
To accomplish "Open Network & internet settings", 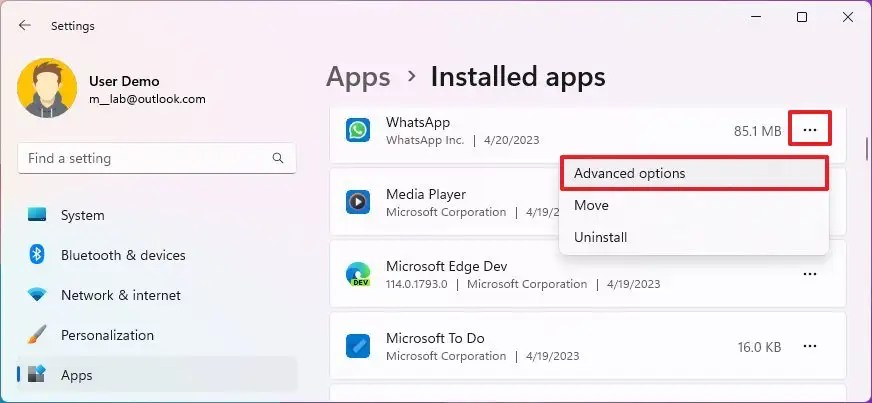I will [x=157, y=295].
